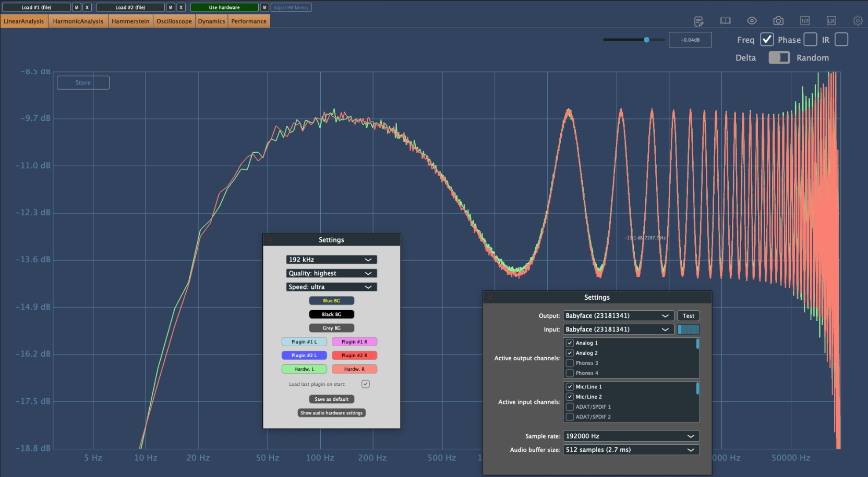Pick the Plugin #2 R red color swatch
This screenshot has width=868, height=477.
point(354,356)
